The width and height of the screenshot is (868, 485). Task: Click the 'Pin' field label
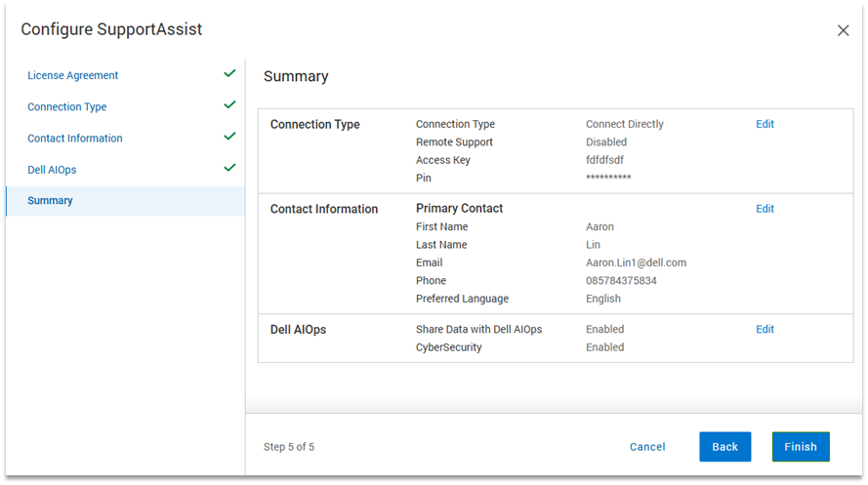pyautogui.click(x=424, y=178)
